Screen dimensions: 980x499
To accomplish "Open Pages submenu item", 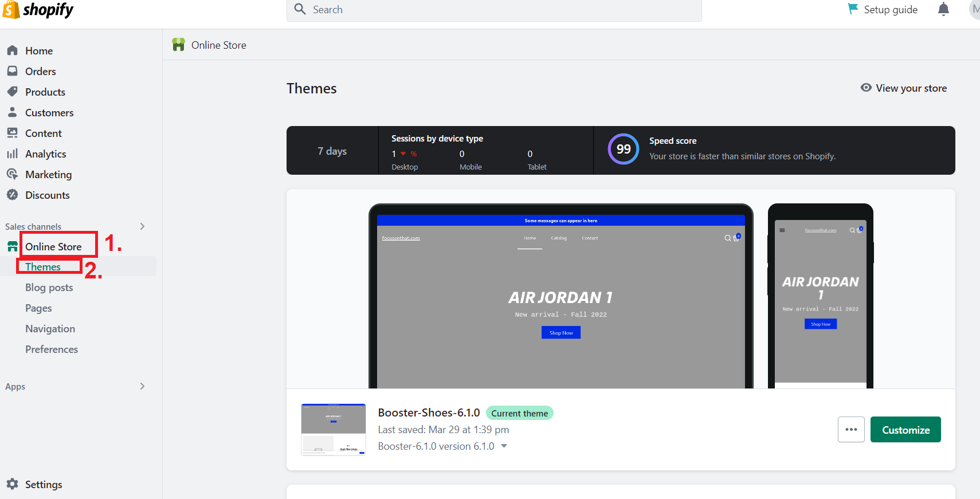I will [38, 308].
